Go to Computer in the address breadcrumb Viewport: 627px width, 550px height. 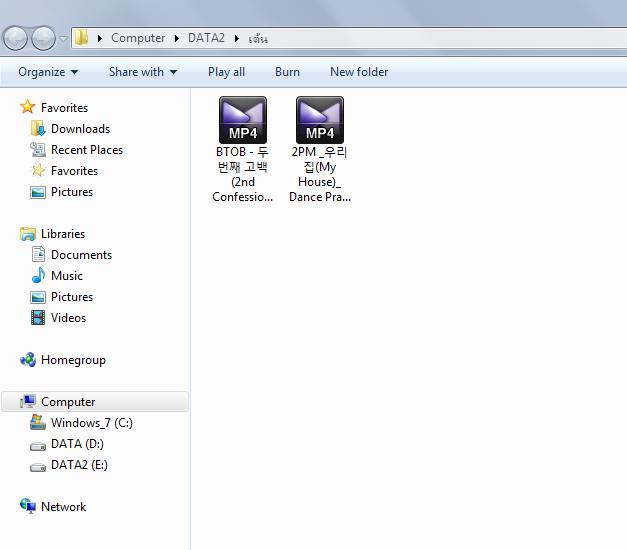[x=138, y=38]
